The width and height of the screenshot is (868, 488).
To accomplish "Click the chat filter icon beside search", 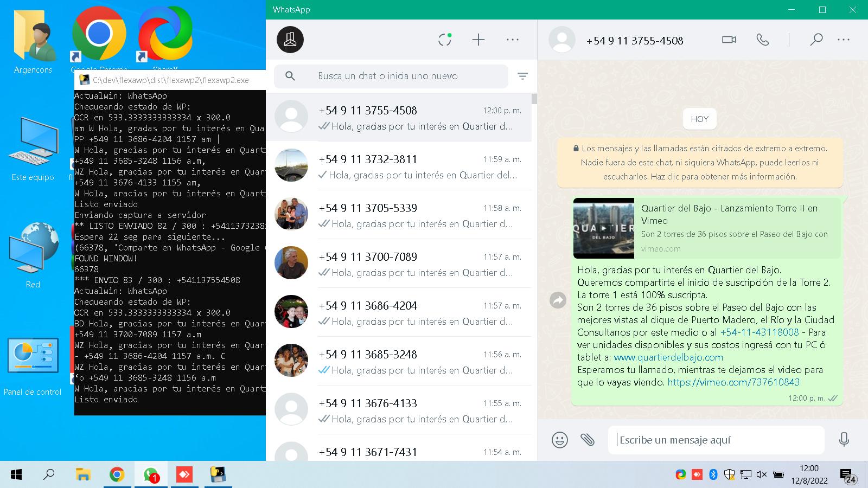I will [522, 76].
